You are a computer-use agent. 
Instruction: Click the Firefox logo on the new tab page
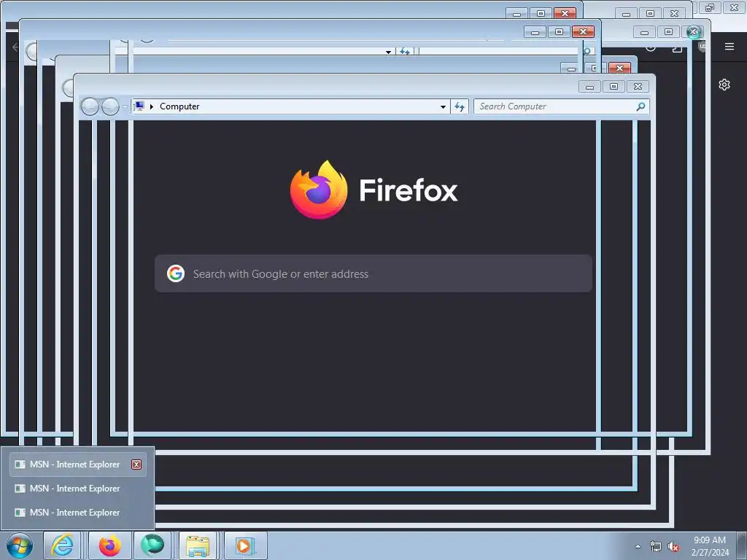[x=319, y=190]
